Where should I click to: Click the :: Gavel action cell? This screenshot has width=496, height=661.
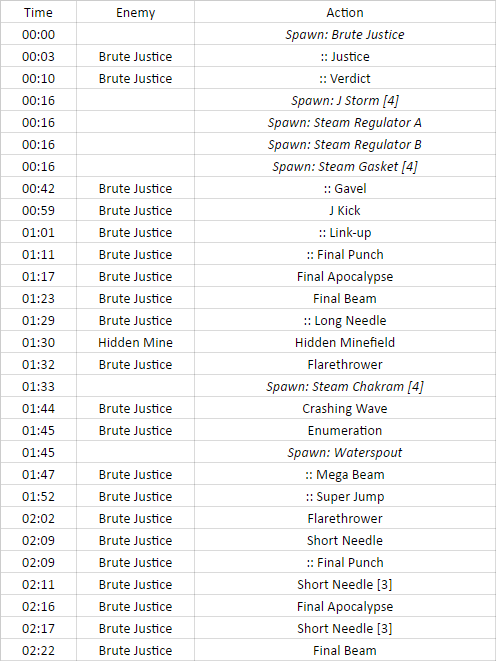tap(345, 188)
